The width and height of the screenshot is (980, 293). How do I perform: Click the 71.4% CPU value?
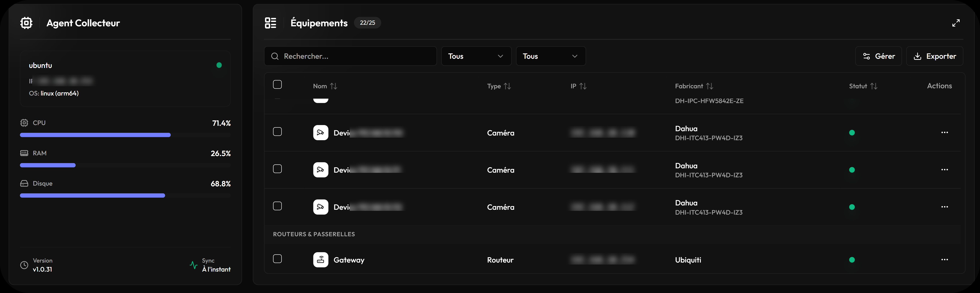221,123
